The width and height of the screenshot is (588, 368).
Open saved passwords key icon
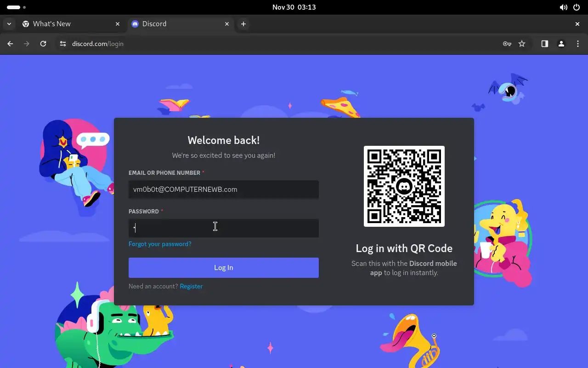tap(507, 44)
